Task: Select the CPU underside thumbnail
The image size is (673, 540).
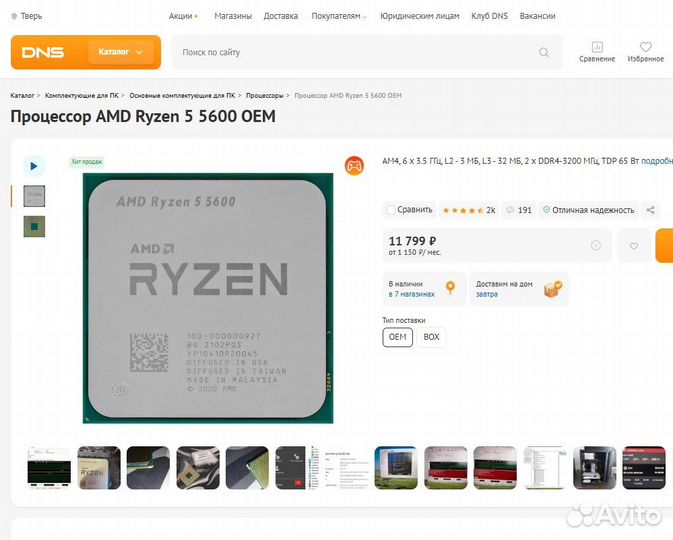Action: click(x=34, y=226)
